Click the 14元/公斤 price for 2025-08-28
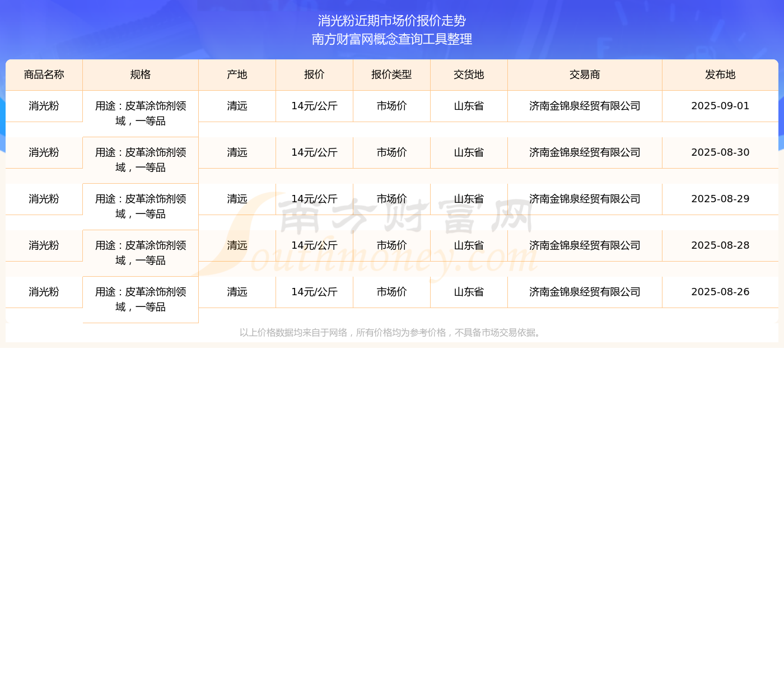Viewport: 784px width, 675px height. pos(315,245)
